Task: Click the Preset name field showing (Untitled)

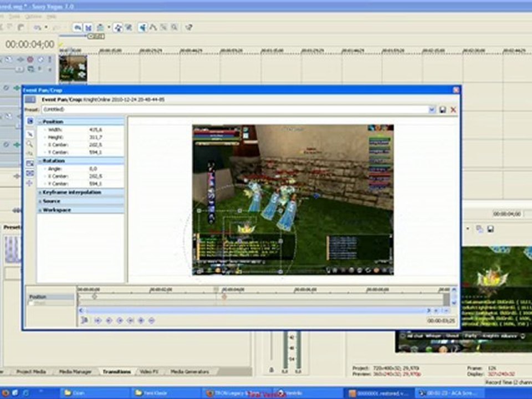Action: pyautogui.click(x=235, y=110)
